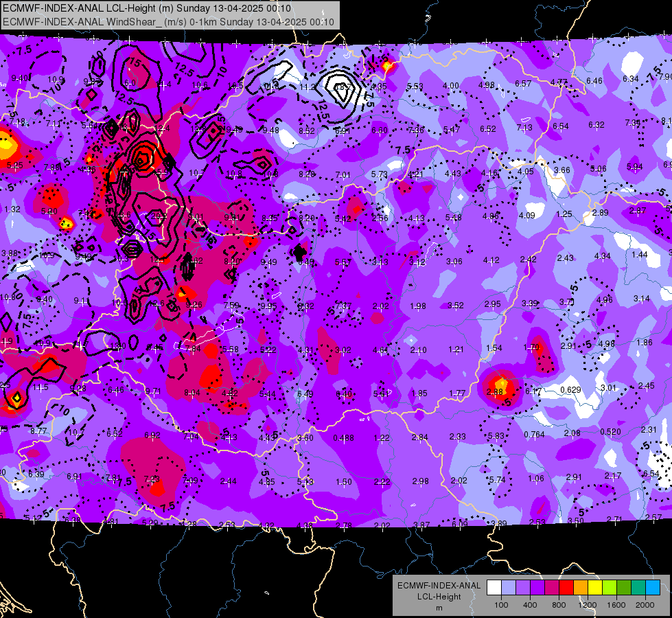This screenshot has width=672, height=618.
Task: Click the legend scale label 1600
Action: click(x=616, y=605)
